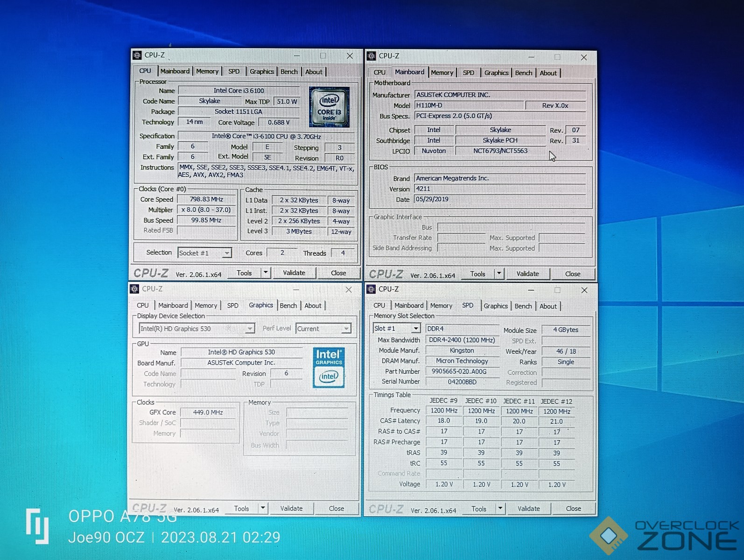This screenshot has height=560, width=744.
Task: Click Close button in the CPU window
Action: point(338,273)
